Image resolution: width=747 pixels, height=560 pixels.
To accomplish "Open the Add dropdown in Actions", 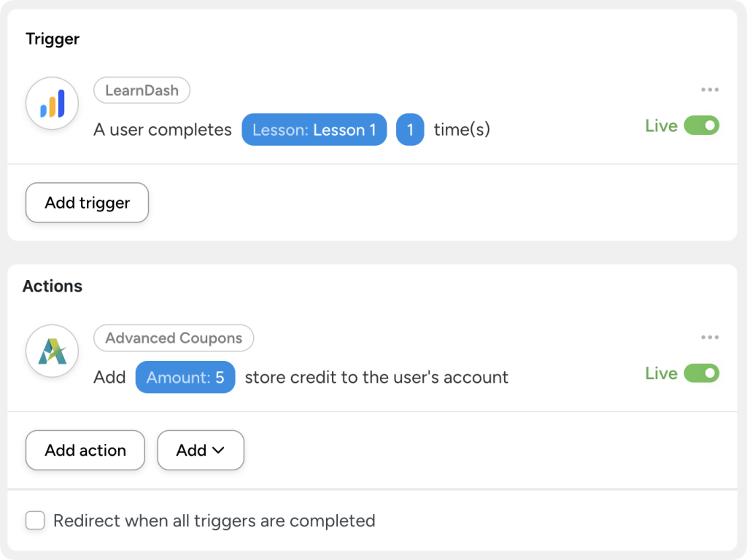I will (x=200, y=450).
